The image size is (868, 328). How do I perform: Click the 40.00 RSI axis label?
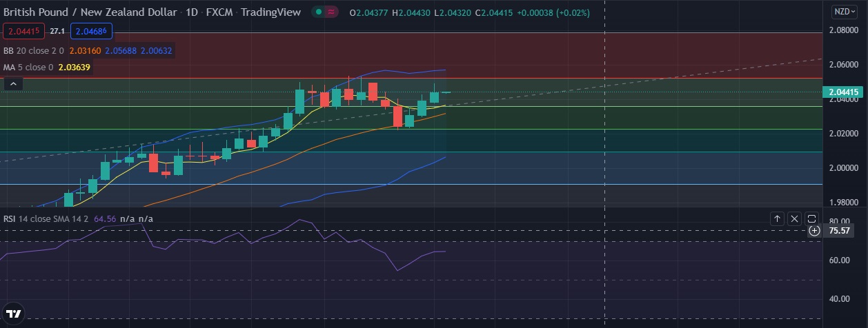pos(838,298)
